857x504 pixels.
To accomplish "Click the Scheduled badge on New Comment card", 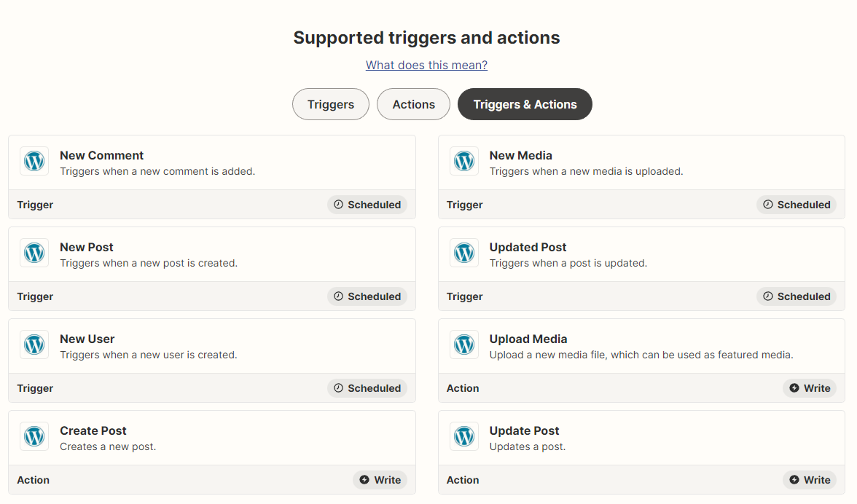I will pyautogui.click(x=367, y=205).
